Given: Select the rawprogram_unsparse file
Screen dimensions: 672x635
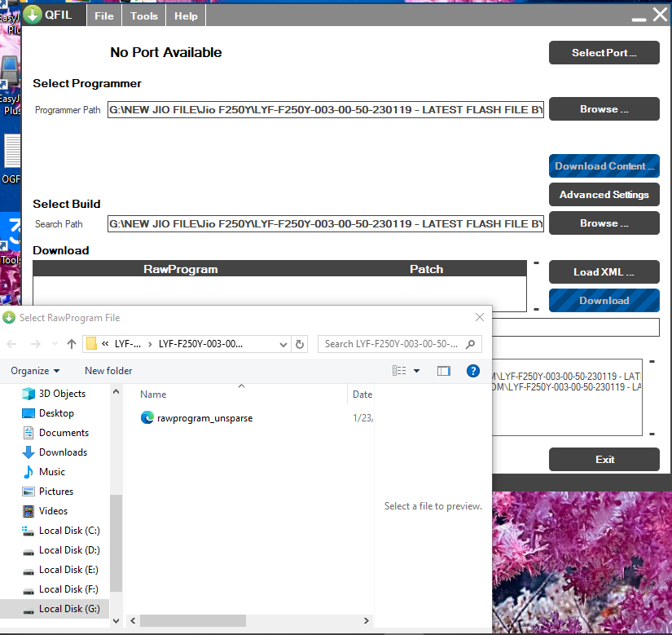Looking at the screenshot, I should pyautogui.click(x=204, y=418).
